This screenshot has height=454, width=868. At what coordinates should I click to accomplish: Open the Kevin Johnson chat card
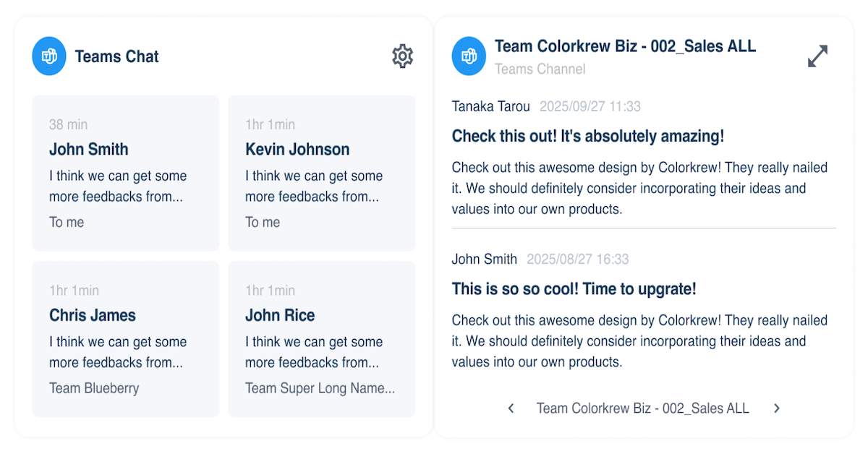[321, 174]
